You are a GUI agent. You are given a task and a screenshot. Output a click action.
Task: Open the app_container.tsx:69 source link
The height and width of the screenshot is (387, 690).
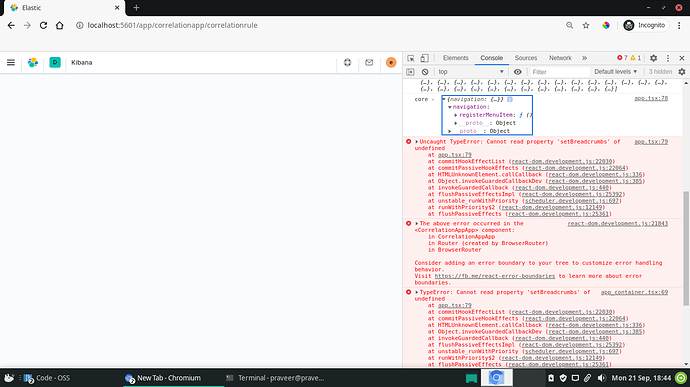[634, 292]
